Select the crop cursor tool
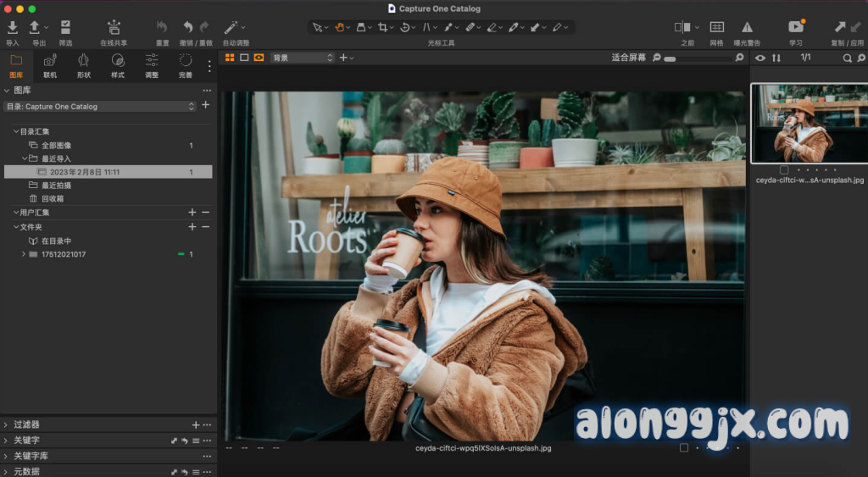The width and height of the screenshot is (868, 477). pyautogui.click(x=384, y=27)
